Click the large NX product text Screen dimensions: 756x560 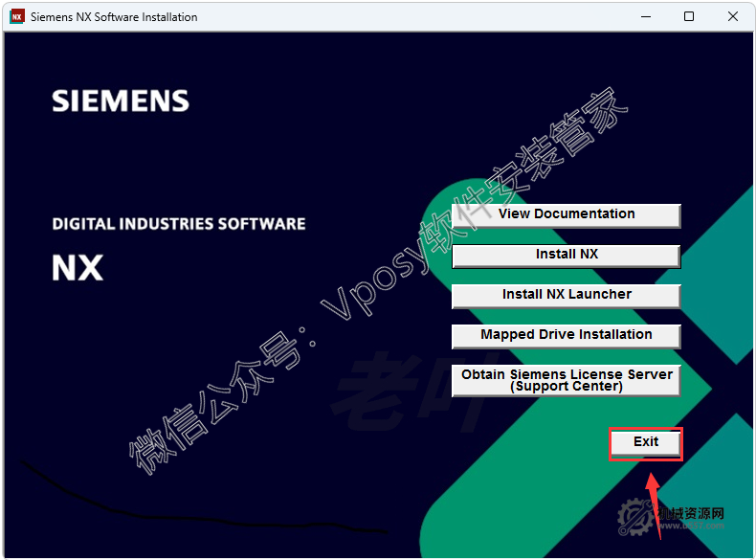point(78,267)
